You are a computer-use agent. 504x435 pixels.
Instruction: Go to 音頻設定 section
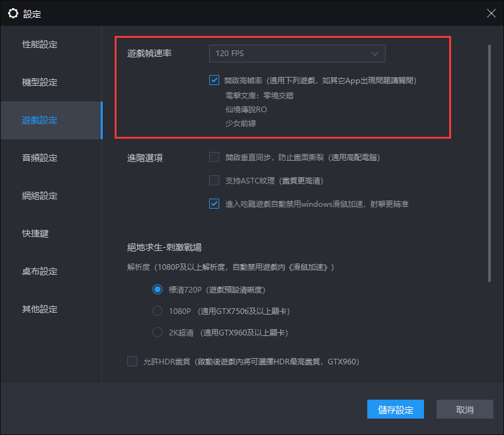(40, 158)
